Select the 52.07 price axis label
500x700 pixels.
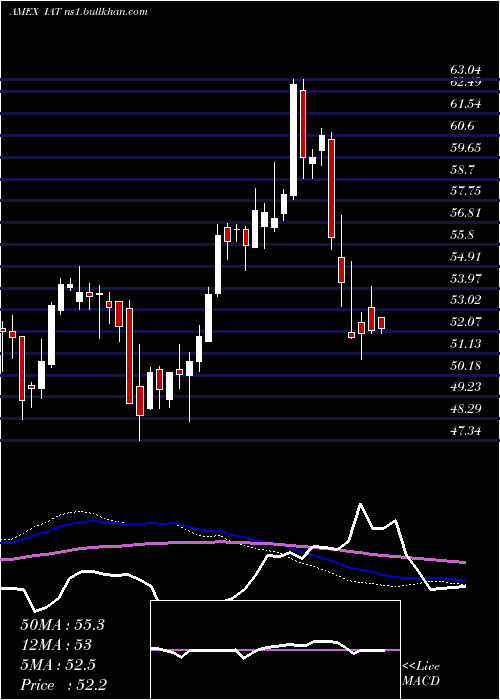(x=466, y=322)
